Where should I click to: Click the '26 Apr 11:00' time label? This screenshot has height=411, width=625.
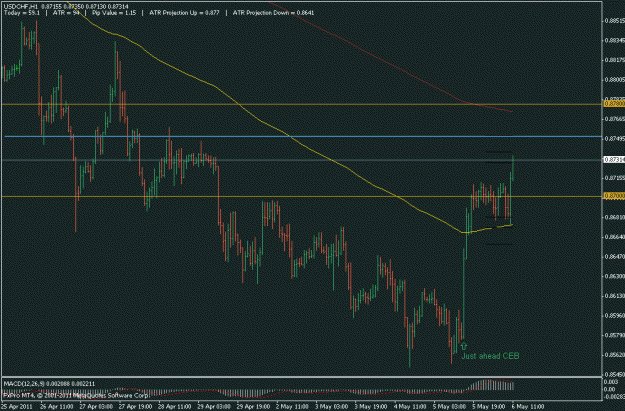(56, 407)
